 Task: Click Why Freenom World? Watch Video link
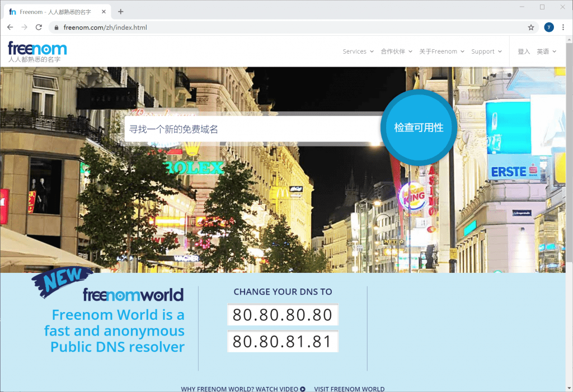click(x=243, y=389)
